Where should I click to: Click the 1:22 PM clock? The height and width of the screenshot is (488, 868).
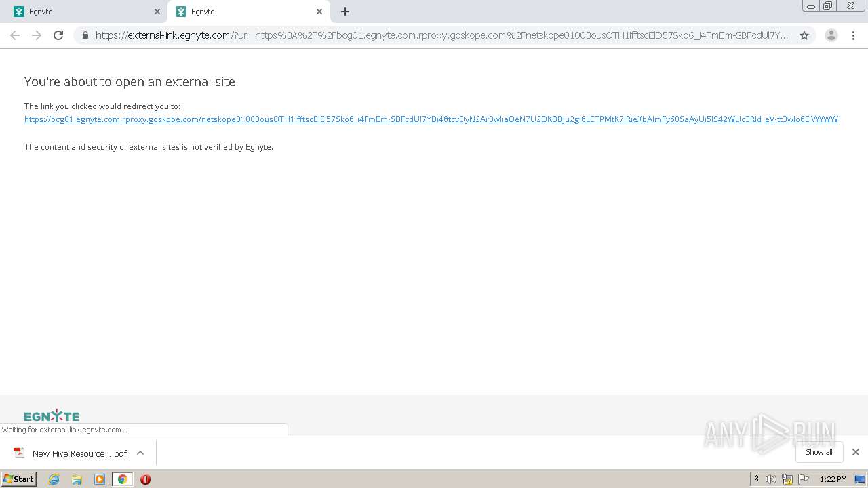click(833, 479)
